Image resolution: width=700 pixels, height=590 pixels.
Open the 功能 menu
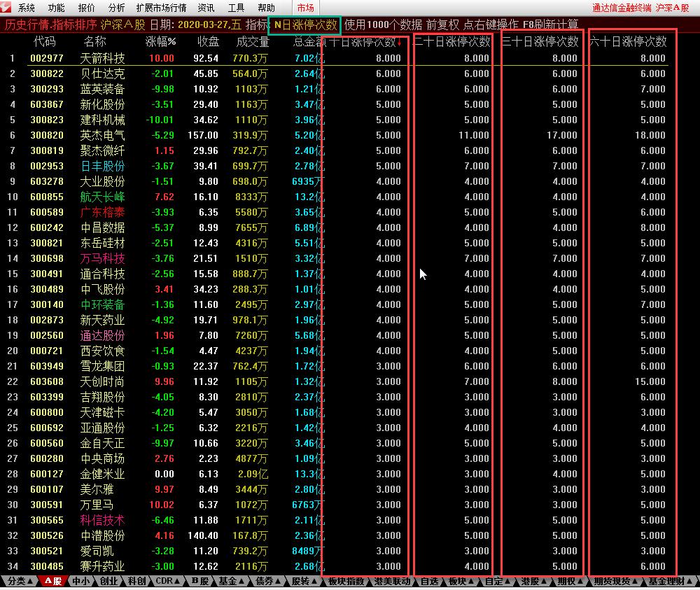(56, 8)
